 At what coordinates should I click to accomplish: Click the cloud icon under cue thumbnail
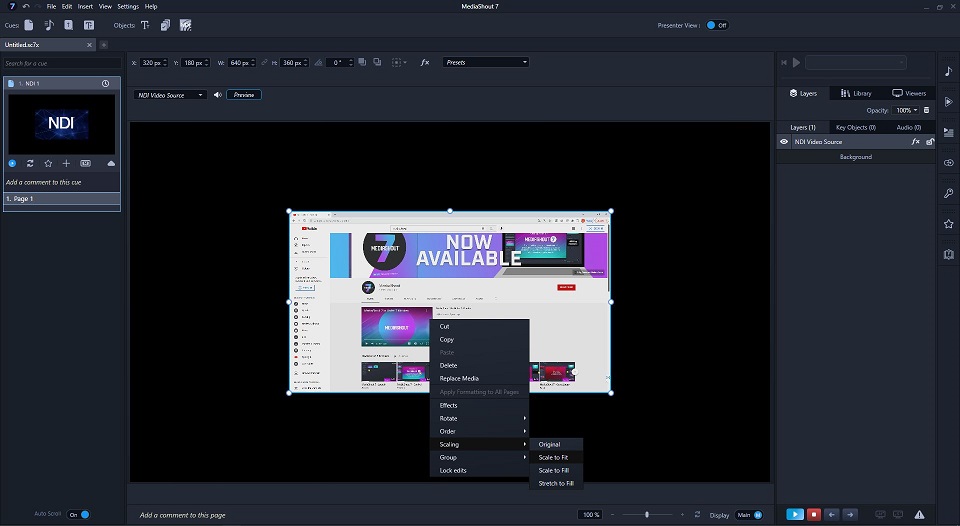111,163
